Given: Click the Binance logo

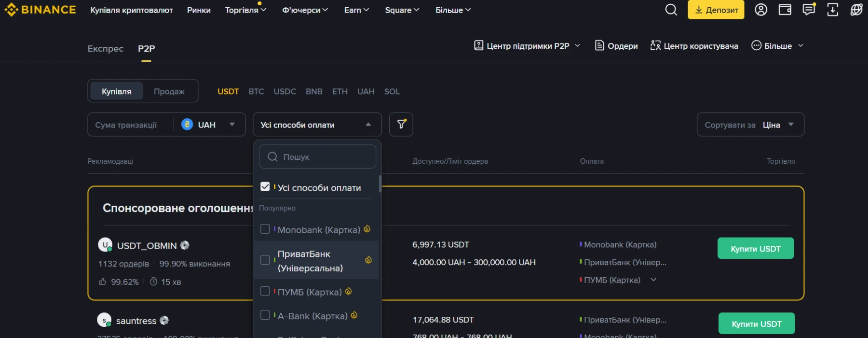Looking at the screenshot, I should 40,10.
